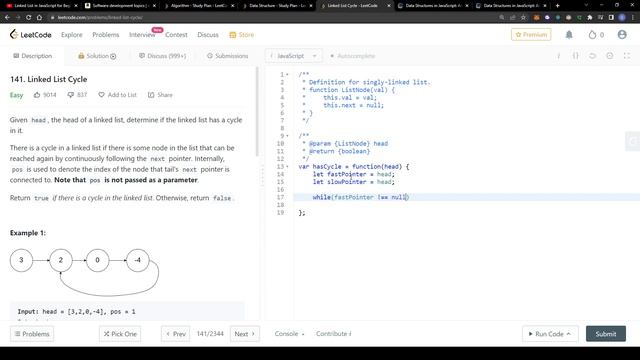The height and width of the screenshot is (360, 640).
Task: Click panel divider drag handle
Action: point(262,176)
